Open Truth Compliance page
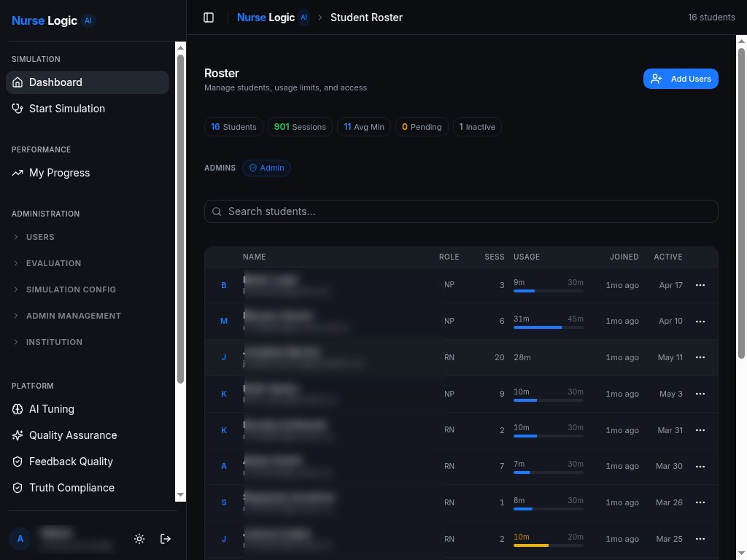 coord(88,488)
